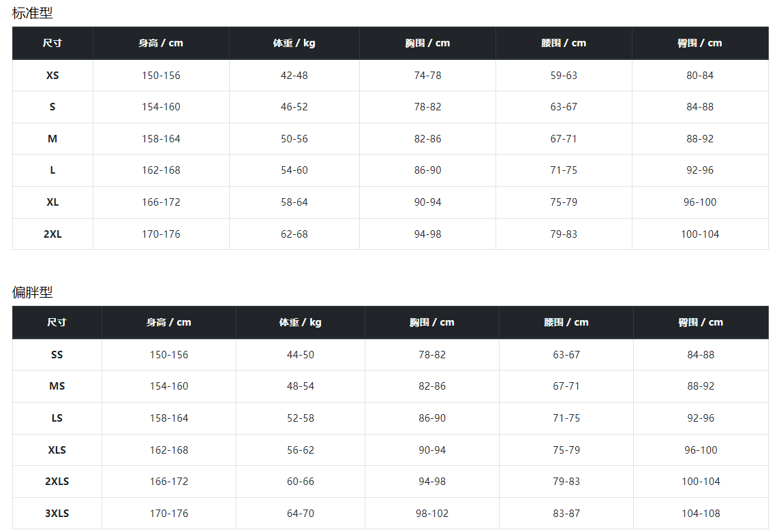Select the MS size row label
This screenshot has width=779, height=532.
[x=57, y=386]
